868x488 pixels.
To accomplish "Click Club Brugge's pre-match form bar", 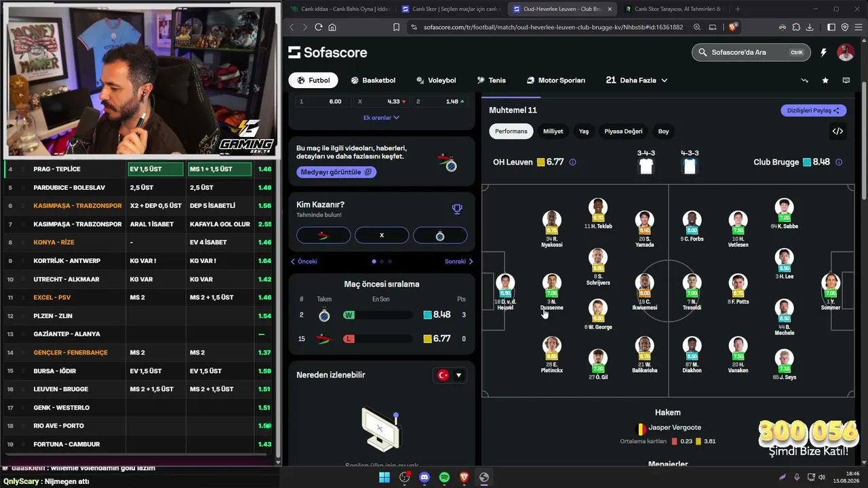I will tap(378, 315).
